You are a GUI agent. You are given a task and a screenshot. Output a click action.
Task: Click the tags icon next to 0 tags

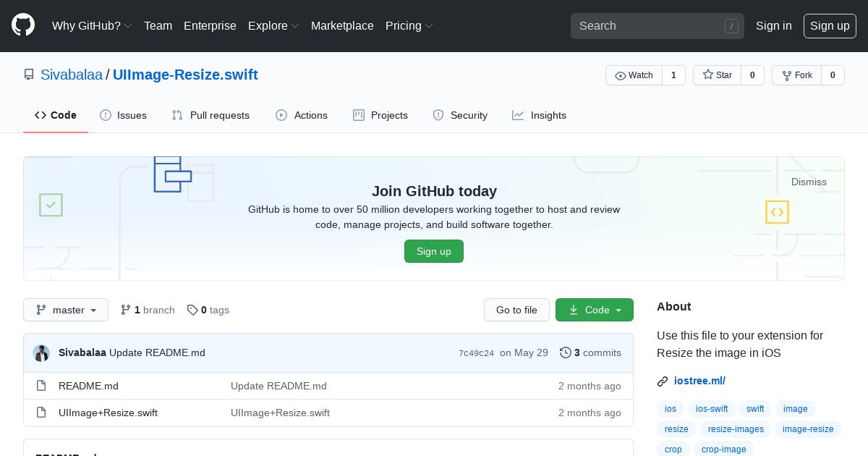192,310
